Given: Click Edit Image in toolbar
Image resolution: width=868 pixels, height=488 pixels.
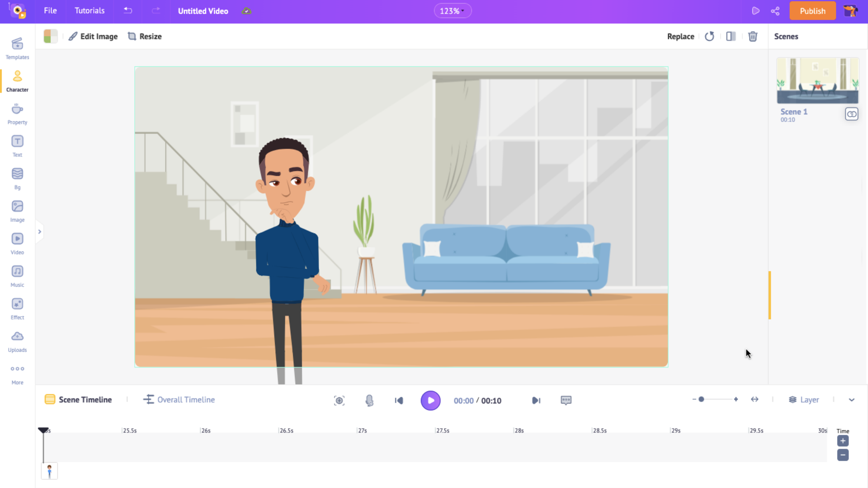Looking at the screenshot, I should coord(94,36).
